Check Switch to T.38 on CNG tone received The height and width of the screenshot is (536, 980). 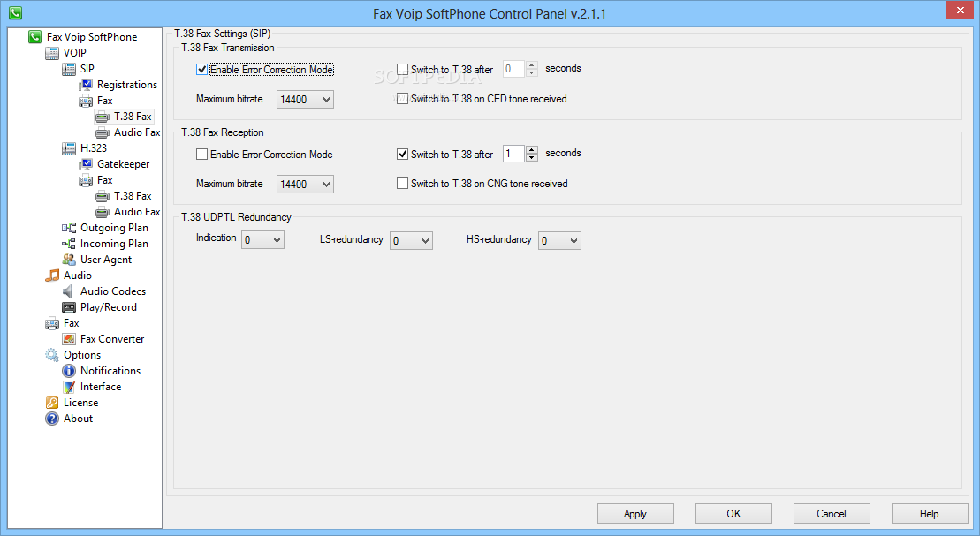(402, 184)
